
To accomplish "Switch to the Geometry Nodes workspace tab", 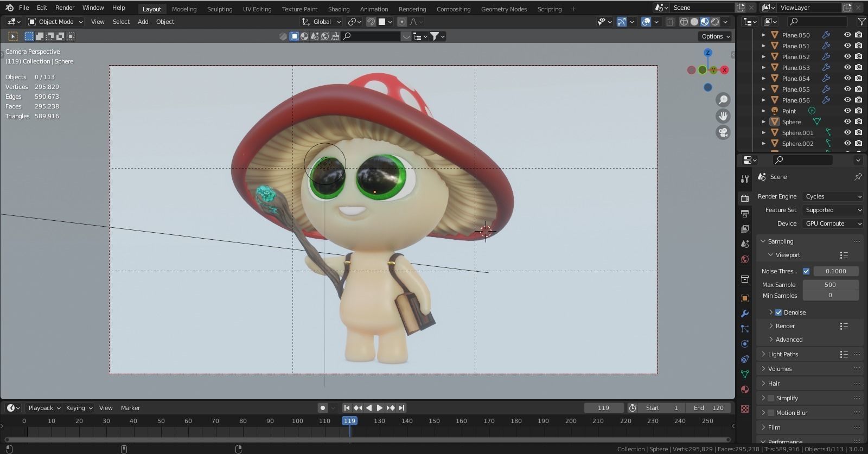I will coord(503,9).
